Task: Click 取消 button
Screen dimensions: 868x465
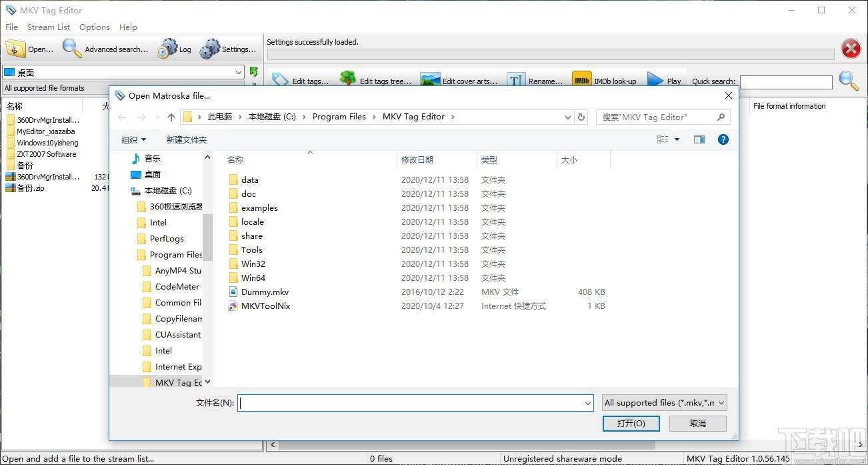Action: pos(697,423)
